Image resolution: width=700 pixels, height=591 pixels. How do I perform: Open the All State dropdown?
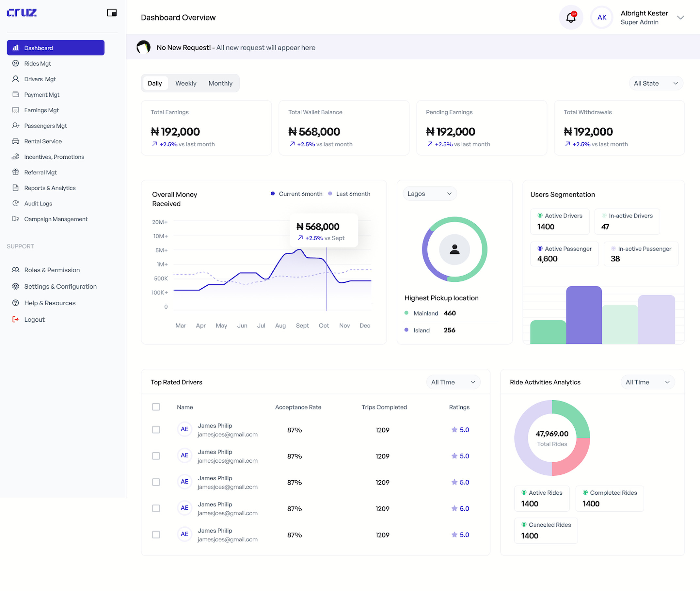click(x=656, y=83)
